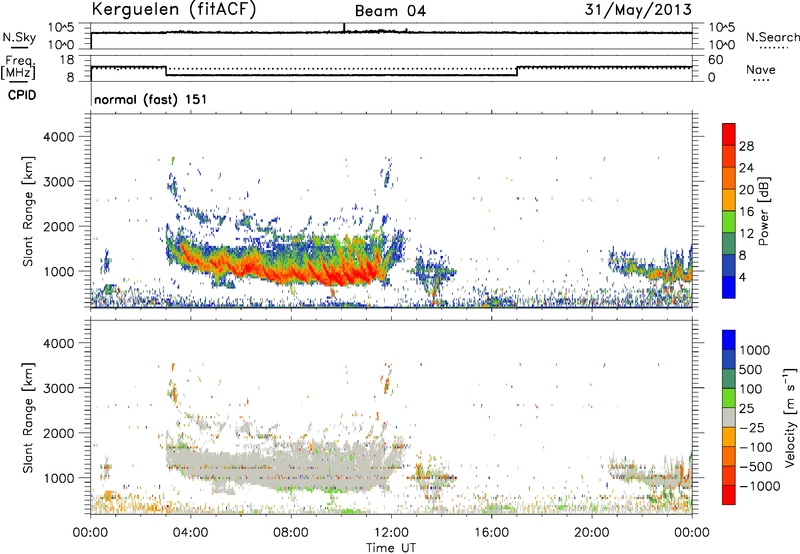
Task: Click the Kerguelen (fitACF) title
Action: point(173,9)
